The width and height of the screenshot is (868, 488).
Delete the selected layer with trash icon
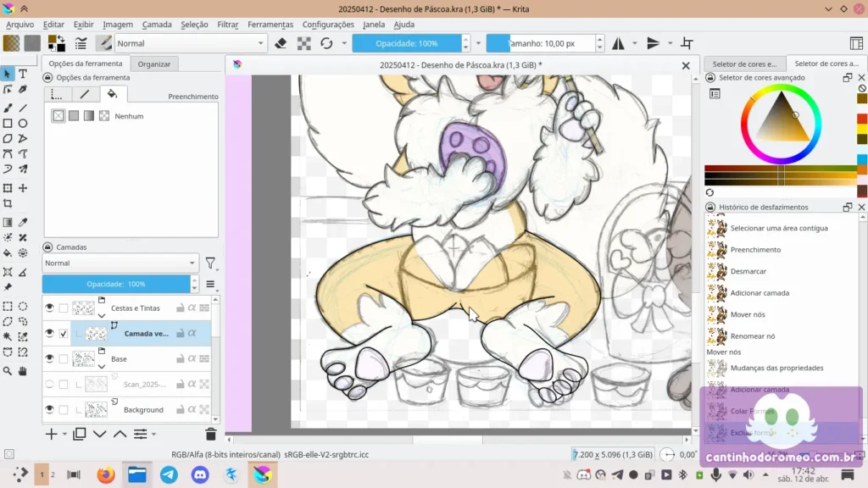210,435
